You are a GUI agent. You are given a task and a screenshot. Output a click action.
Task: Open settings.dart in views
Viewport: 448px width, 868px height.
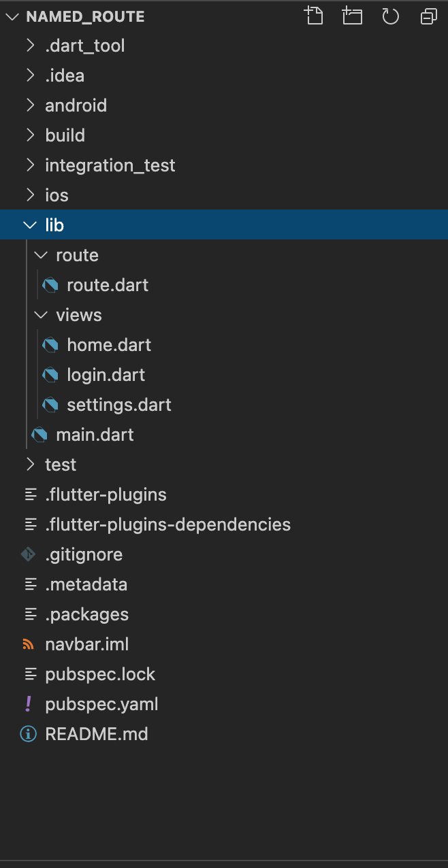(224, 405)
